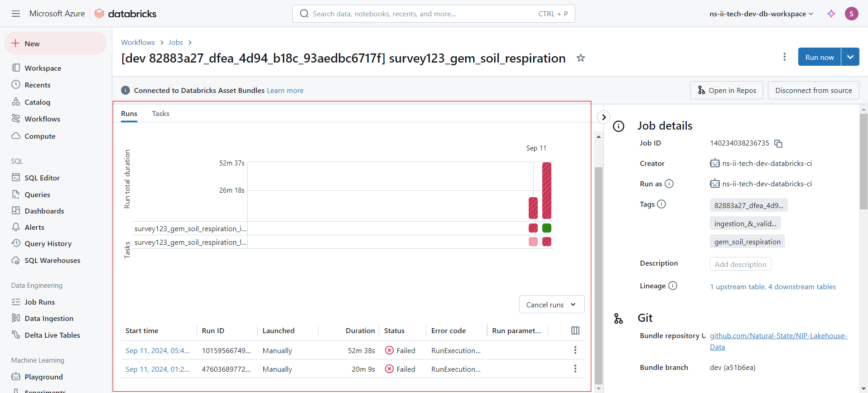Click the Add description field
Screen dimensions: 868x393
tap(741, 264)
